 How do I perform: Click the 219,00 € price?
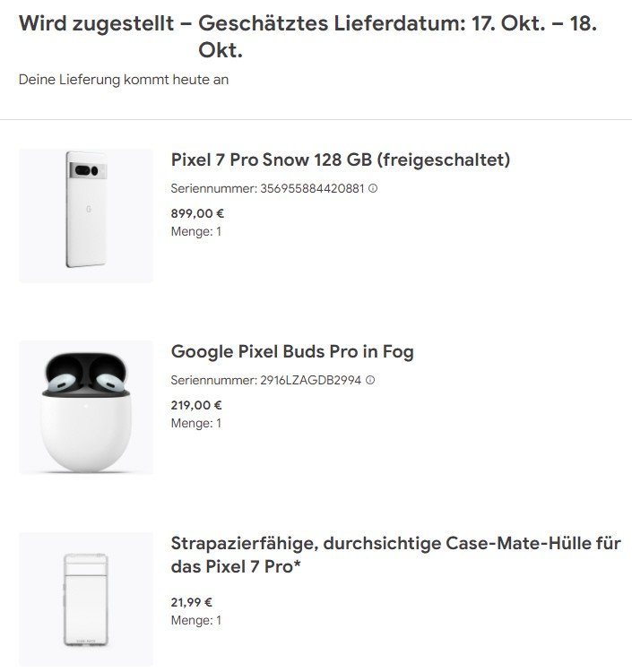click(x=196, y=405)
